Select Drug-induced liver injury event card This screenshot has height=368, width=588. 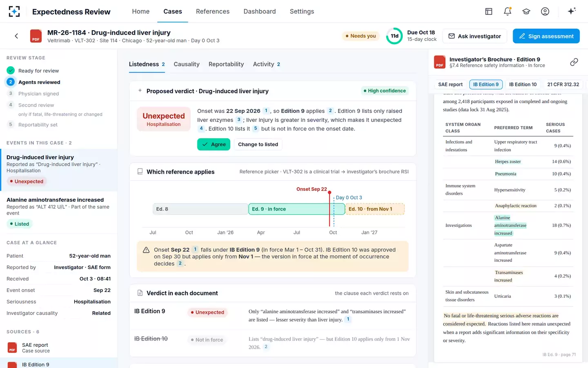(59, 170)
